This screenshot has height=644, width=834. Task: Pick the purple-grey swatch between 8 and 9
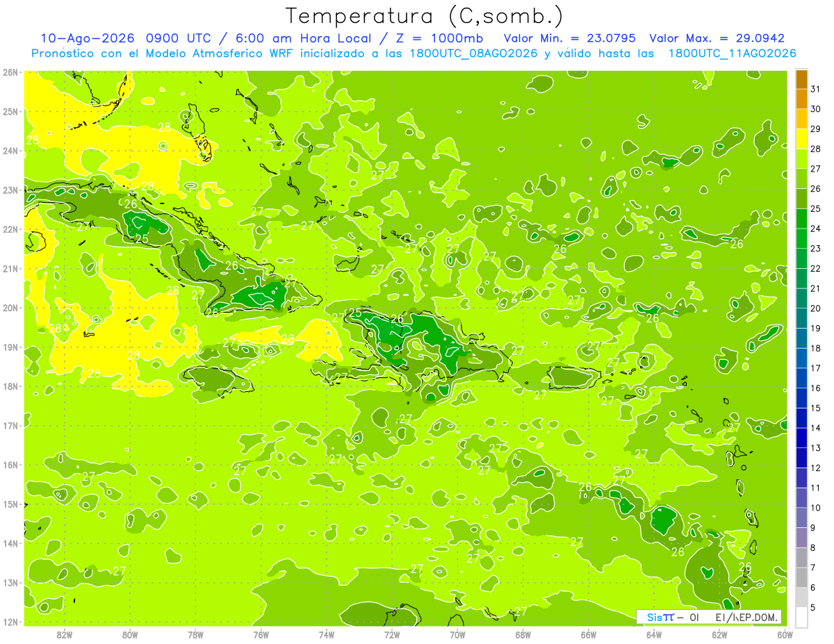tap(801, 537)
